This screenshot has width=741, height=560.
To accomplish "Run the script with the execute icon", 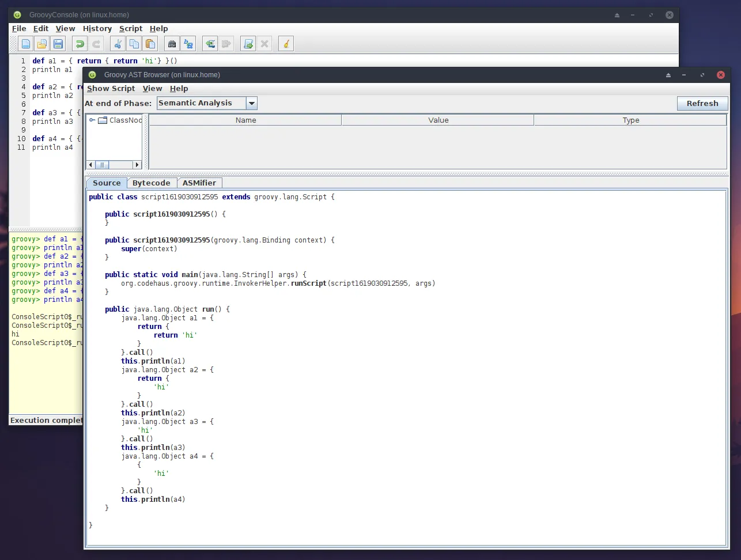I will tap(248, 44).
